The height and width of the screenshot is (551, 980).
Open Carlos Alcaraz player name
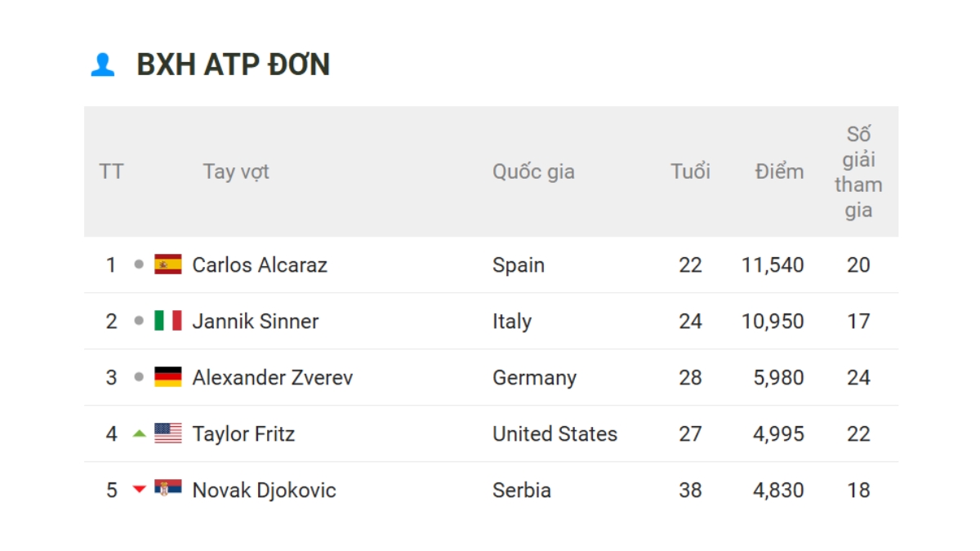[x=260, y=264]
